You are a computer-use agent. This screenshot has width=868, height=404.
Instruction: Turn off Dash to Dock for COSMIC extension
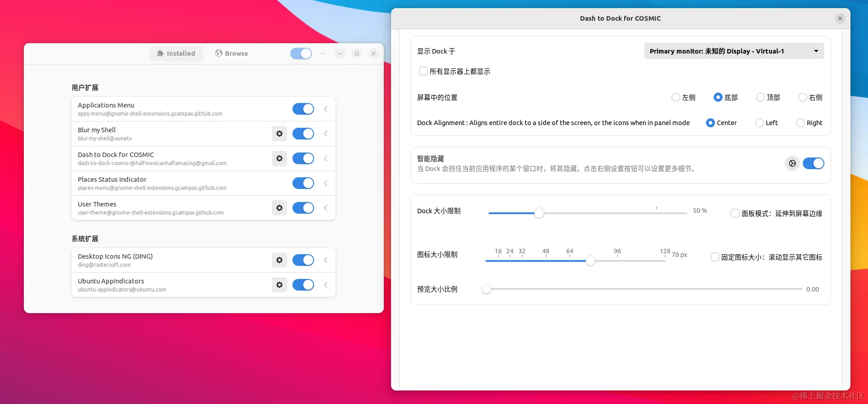303,158
